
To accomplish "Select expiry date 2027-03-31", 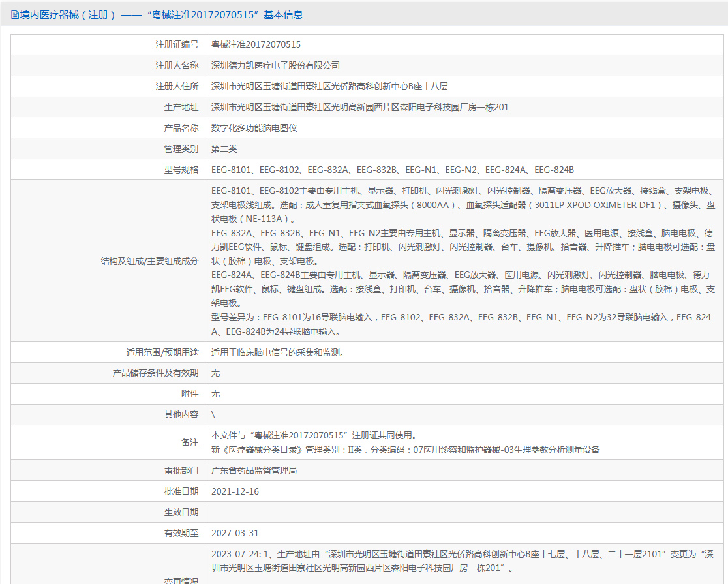I will click(x=235, y=533).
